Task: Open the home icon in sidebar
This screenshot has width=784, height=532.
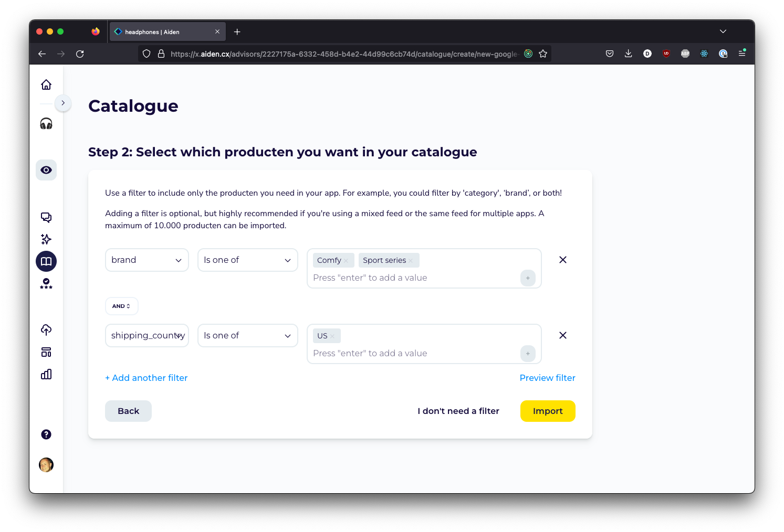Action: (x=46, y=84)
